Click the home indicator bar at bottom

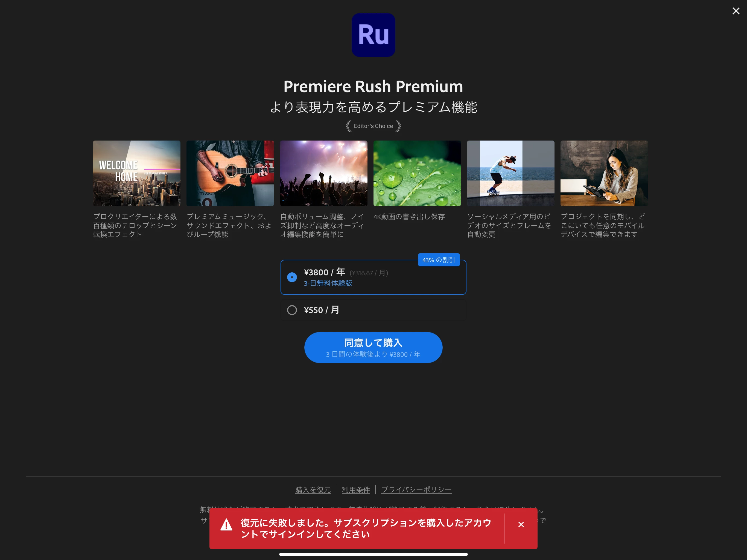click(373, 554)
